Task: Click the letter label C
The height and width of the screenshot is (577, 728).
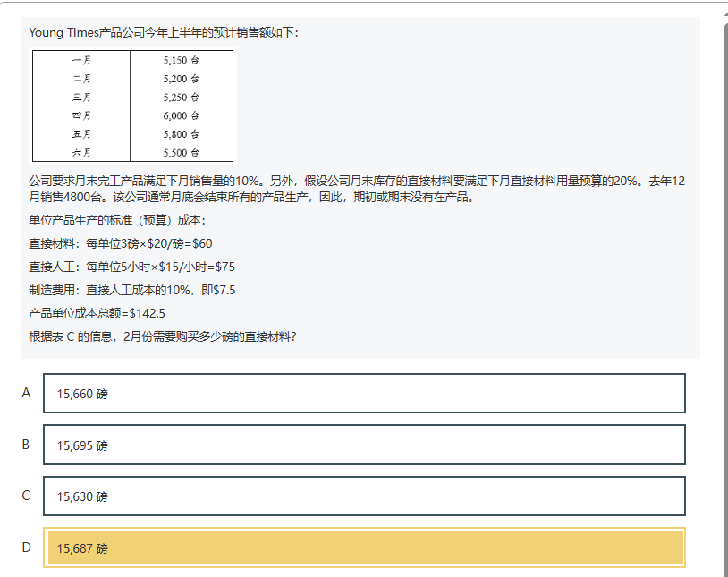Action: (26, 495)
